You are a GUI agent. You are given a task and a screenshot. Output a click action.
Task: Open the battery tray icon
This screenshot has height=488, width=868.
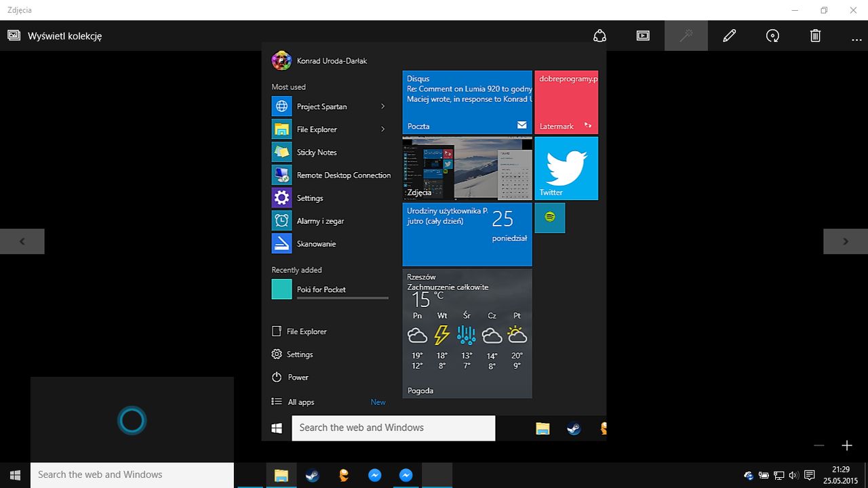point(764,475)
